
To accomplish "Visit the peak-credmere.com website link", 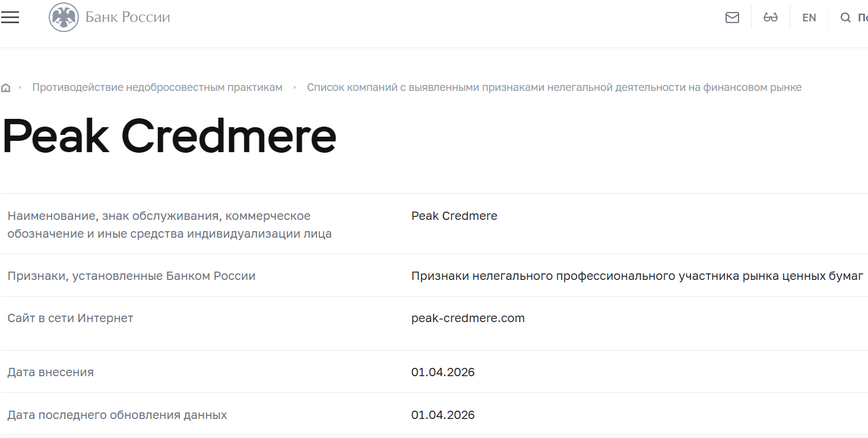I will (x=468, y=318).
